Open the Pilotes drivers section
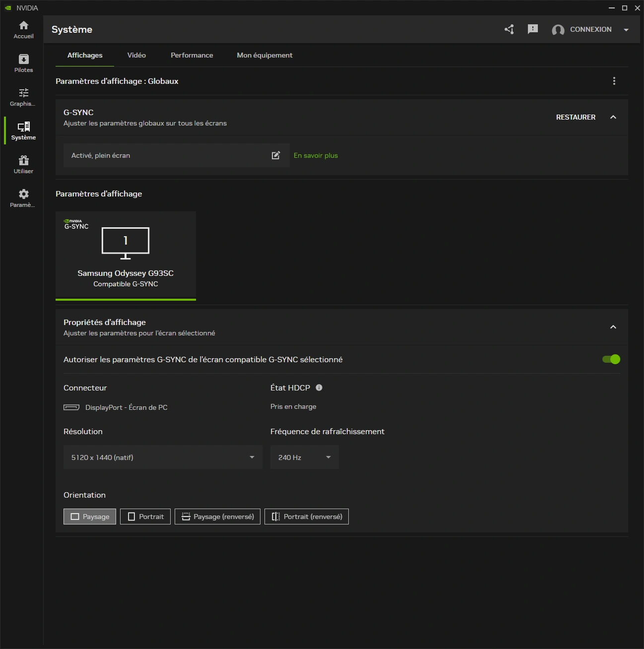The width and height of the screenshot is (644, 649). (x=23, y=64)
